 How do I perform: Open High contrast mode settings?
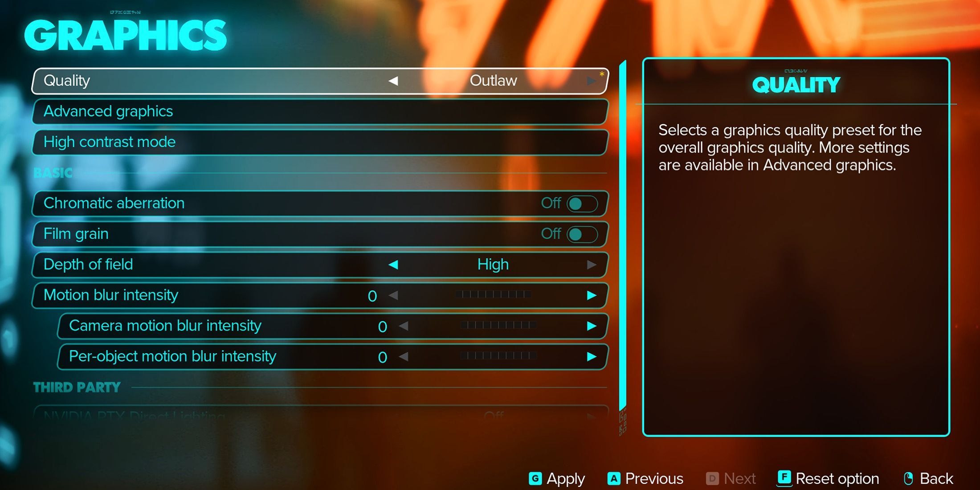319,142
